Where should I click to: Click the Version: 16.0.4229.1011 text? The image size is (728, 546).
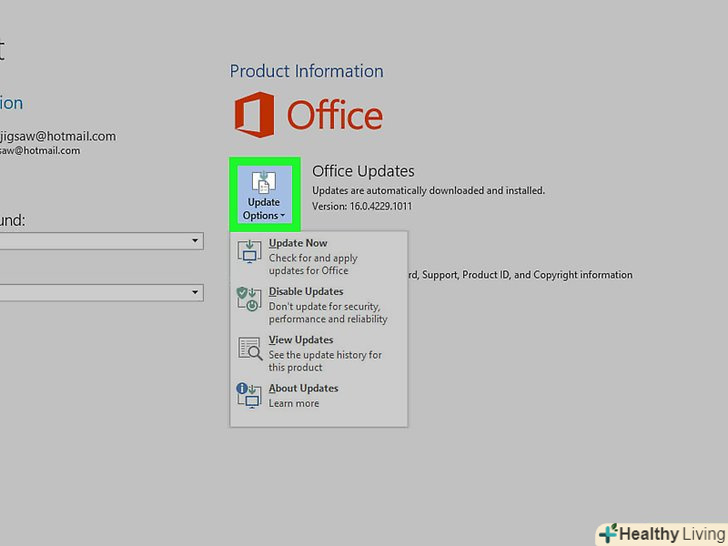(362, 206)
